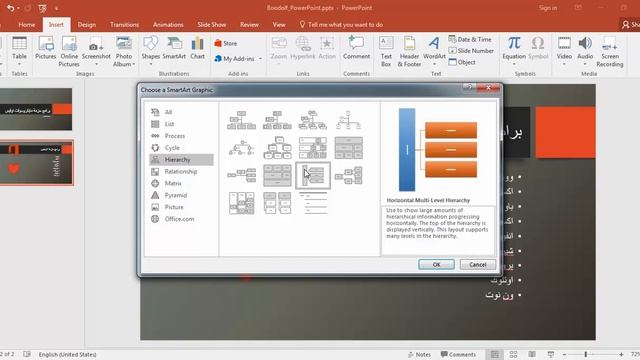Open the Animations tab
The width and height of the screenshot is (640, 360).
(168, 24)
